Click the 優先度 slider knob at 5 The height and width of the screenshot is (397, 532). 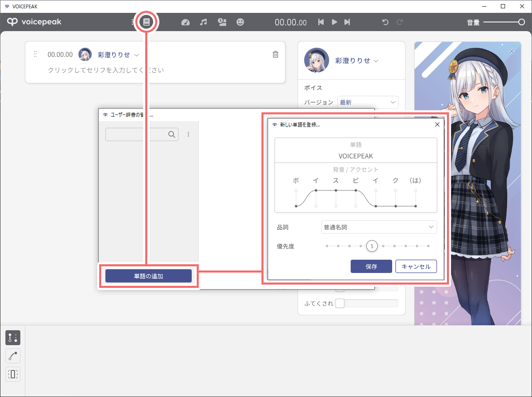pyautogui.click(x=372, y=246)
